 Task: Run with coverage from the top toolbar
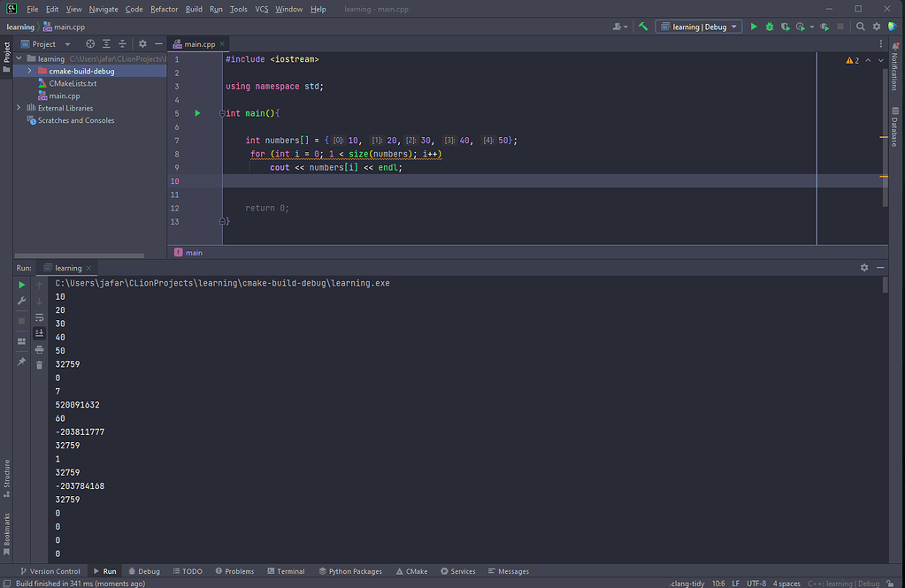click(x=785, y=27)
